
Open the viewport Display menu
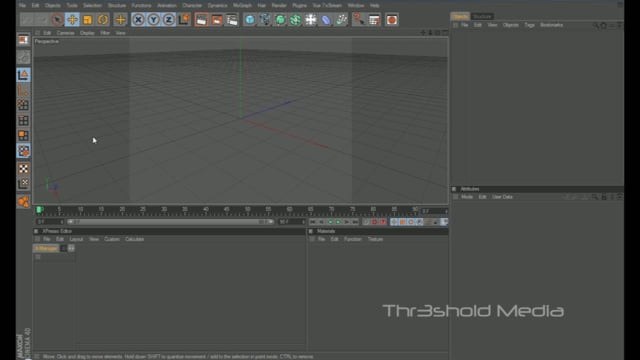[x=87, y=33]
